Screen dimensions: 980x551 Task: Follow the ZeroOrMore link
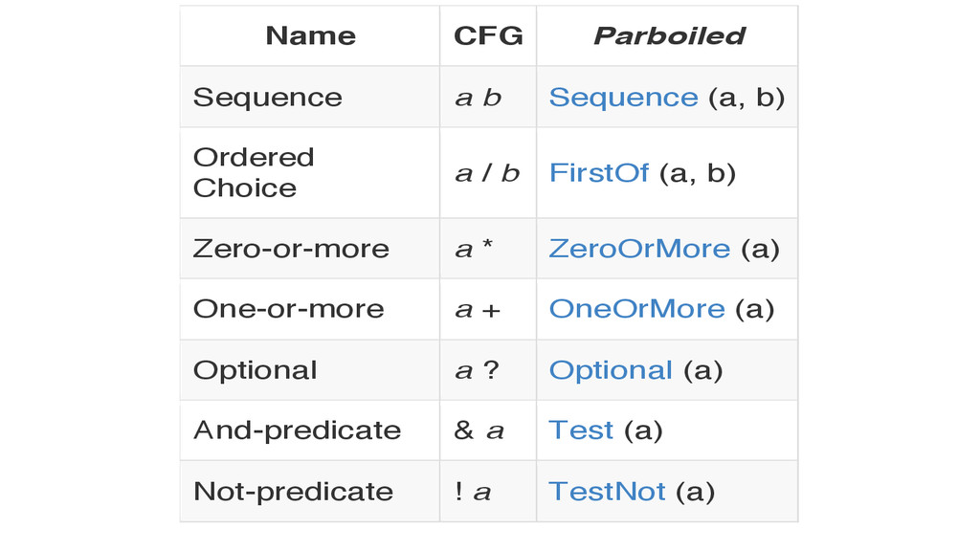pos(639,249)
